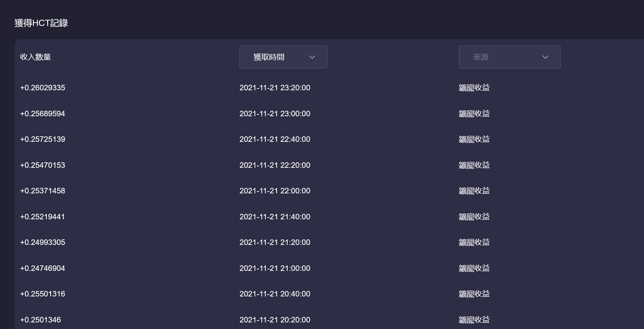Click 鑛寵收益 in the 21:20:00 row
The height and width of the screenshot is (329, 644).
pyautogui.click(x=474, y=242)
